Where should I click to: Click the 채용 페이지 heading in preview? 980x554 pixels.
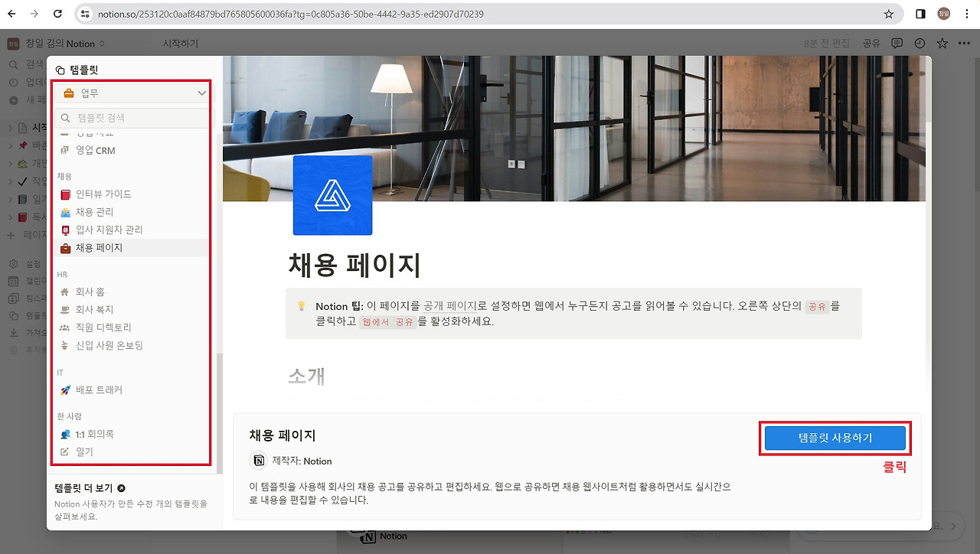click(x=354, y=265)
